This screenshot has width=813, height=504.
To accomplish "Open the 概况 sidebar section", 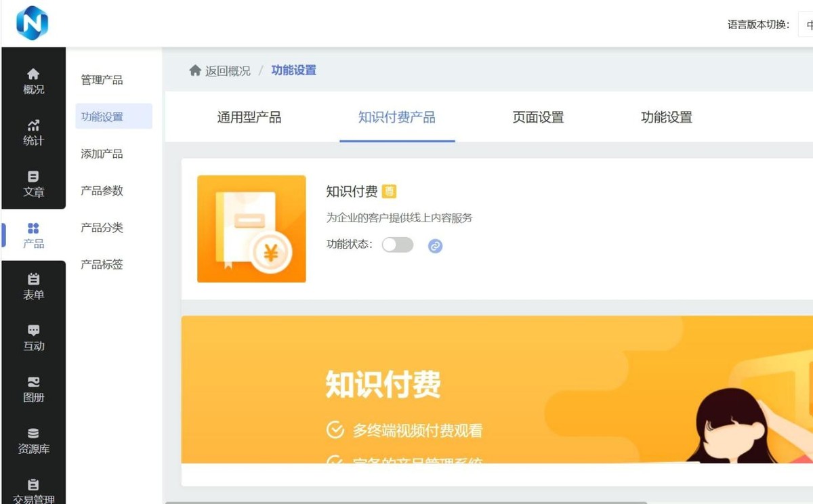I will click(x=33, y=82).
